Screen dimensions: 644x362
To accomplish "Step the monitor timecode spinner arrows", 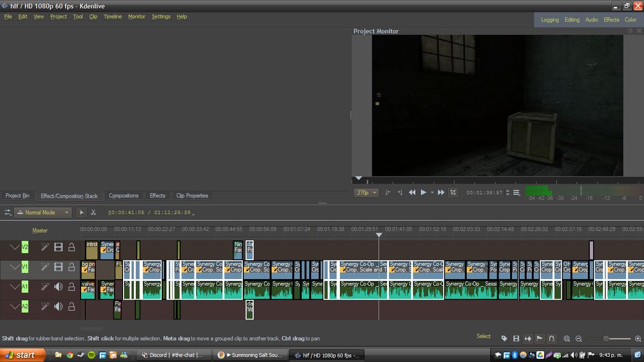I will [507, 193].
